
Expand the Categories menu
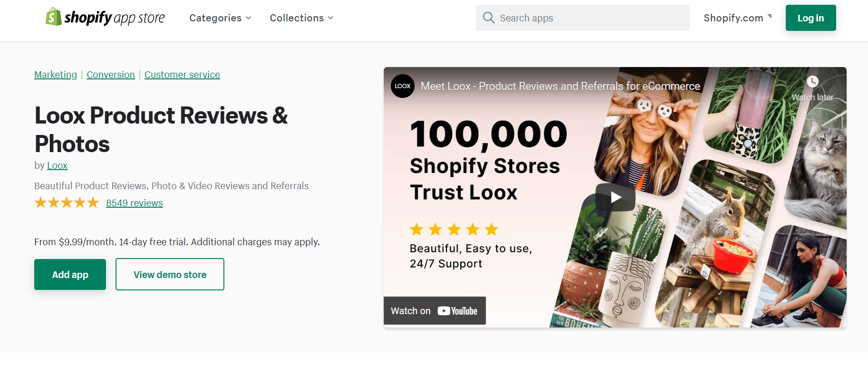(220, 18)
